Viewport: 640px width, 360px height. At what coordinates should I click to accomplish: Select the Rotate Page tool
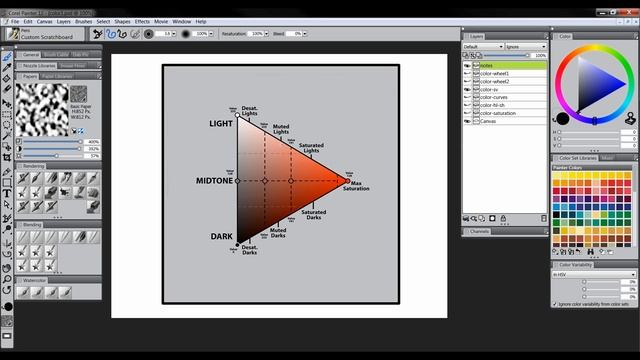click(x=7, y=290)
